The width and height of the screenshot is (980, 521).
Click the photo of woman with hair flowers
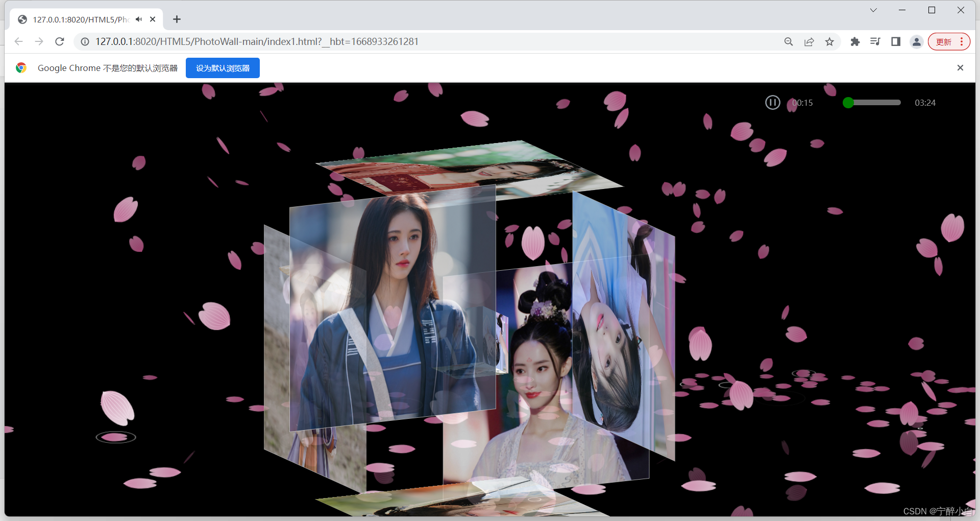(546, 375)
